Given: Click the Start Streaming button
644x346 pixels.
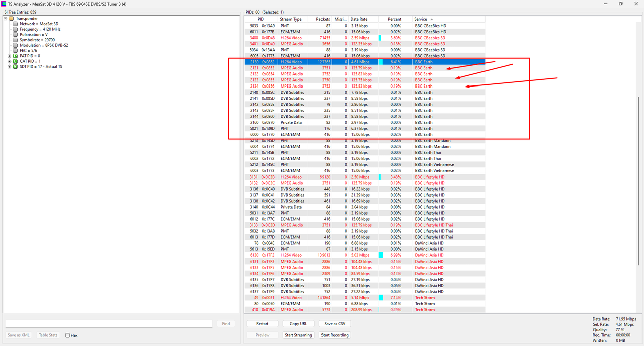Looking at the screenshot, I should tap(298, 335).
